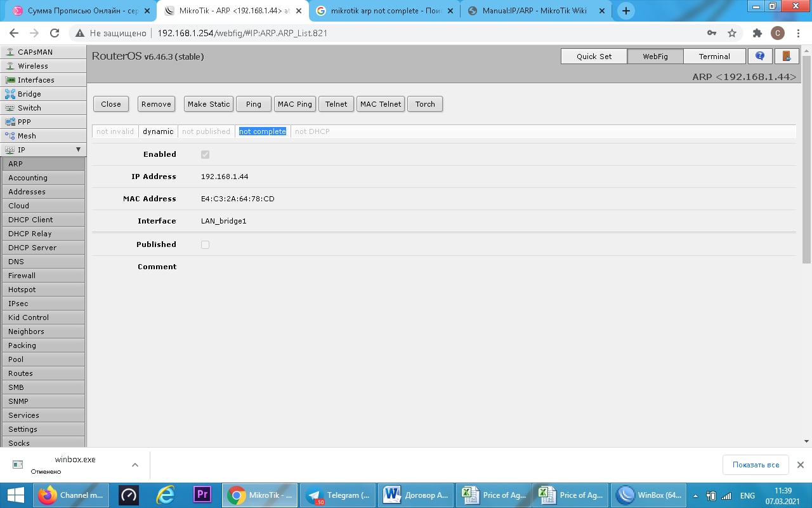Click the IP menu icon
The width and height of the screenshot is (812, 508).
click(x=10, y=150)
